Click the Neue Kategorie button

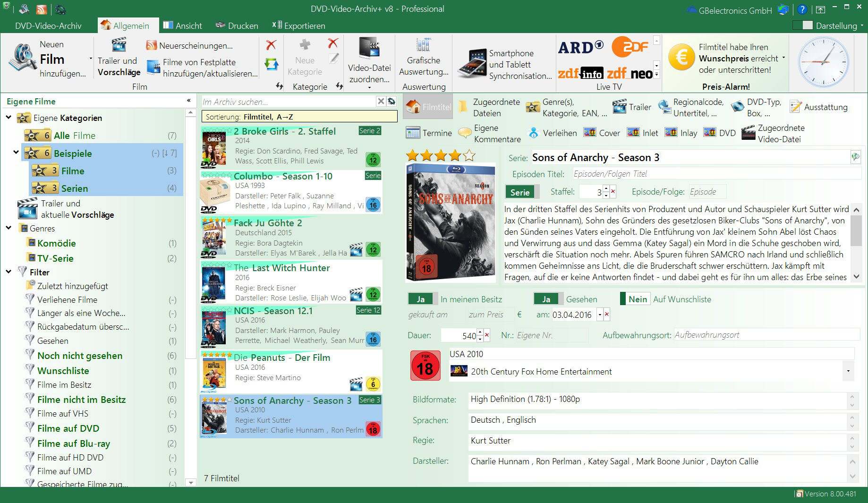tap(305, 57)
